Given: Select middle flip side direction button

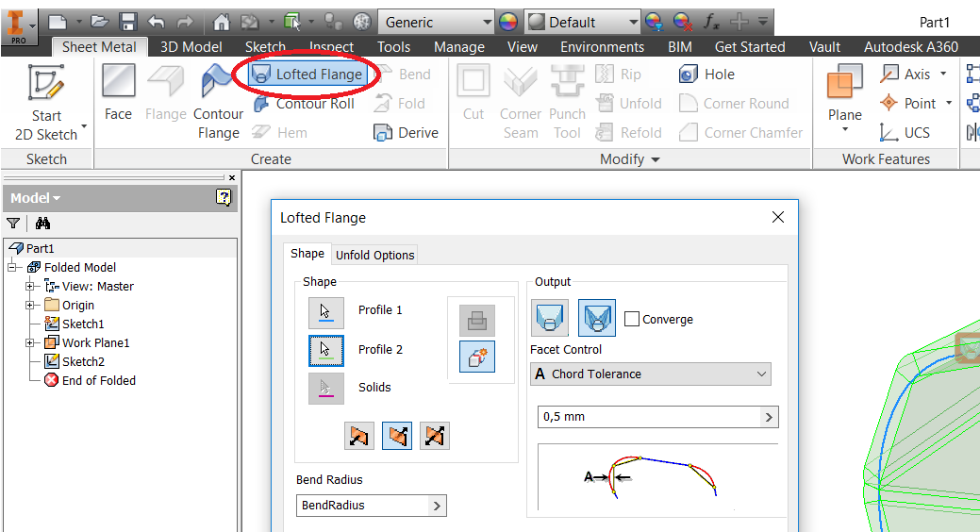Looking at the screenshot, I should pos(397,436).
